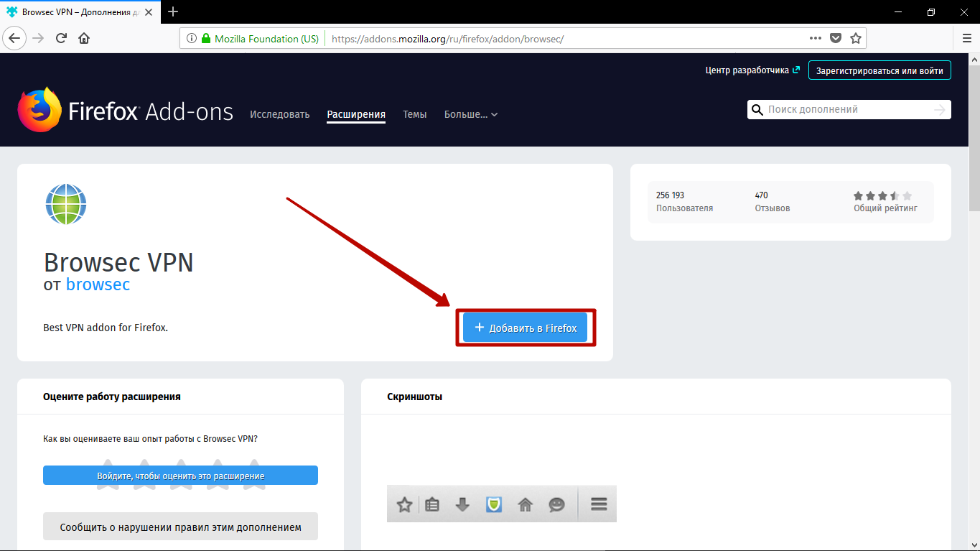
Task: Open page actions three-dot menu
Action: (x=816, y=38)
